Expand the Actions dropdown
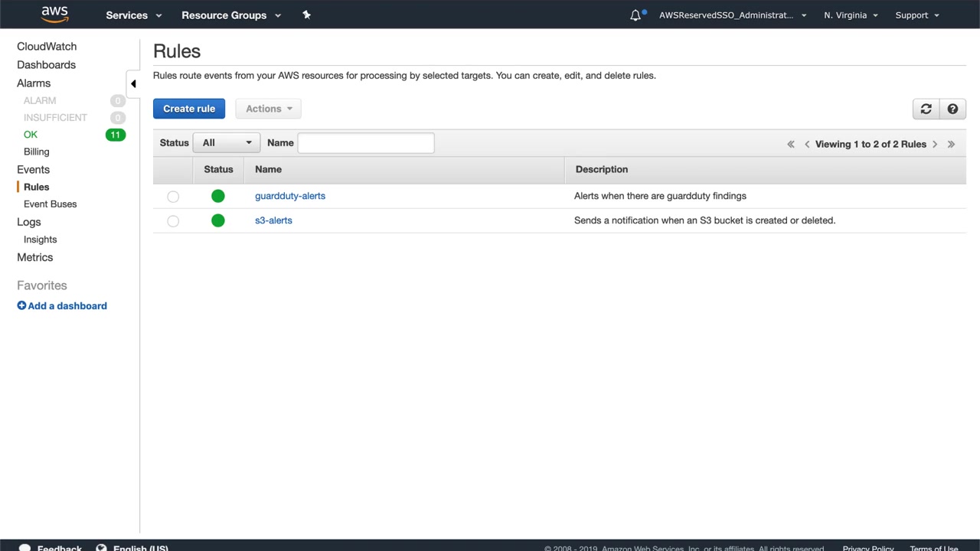The height and width of the screenshot is (551, 980). (268, 109)
